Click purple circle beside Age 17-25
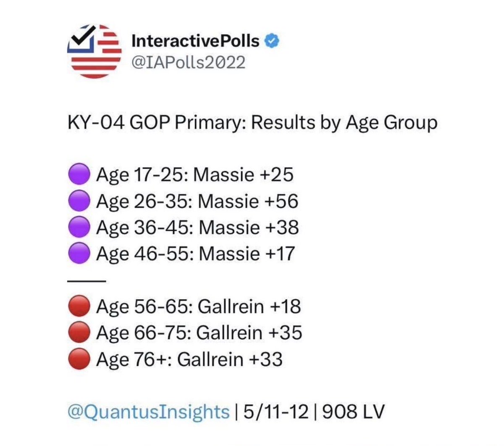 pyautogui.click(x=79, y=175)
